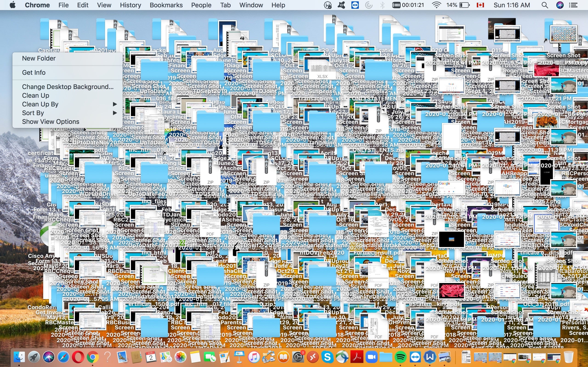Expand the Sort By submenu arrow
This screenshot has width=588, height=367.
(x=115, y=113)
